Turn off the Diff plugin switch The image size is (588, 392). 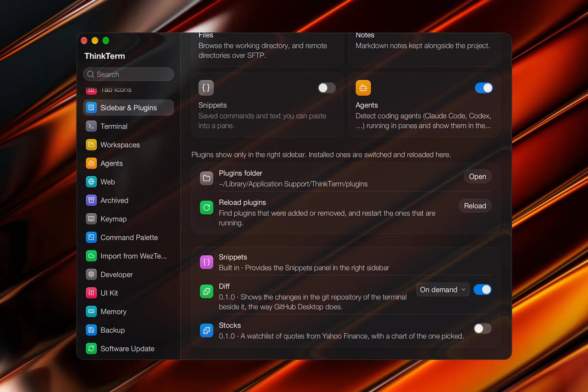pos(482,290)
